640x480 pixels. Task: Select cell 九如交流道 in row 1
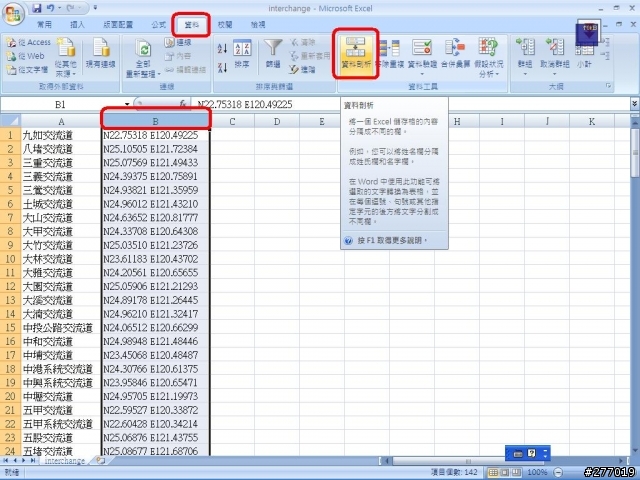60,135
